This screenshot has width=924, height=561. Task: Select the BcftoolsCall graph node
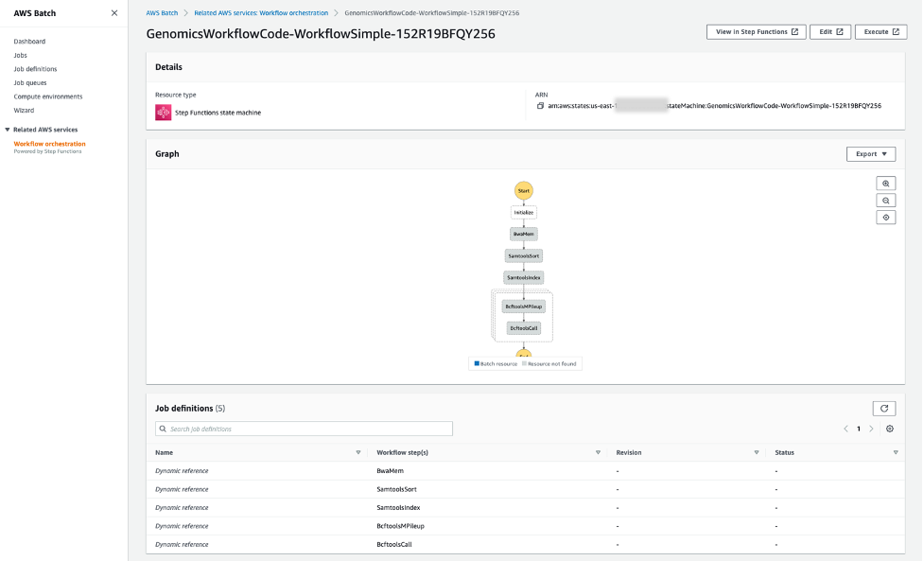click(x=523, y=328)
